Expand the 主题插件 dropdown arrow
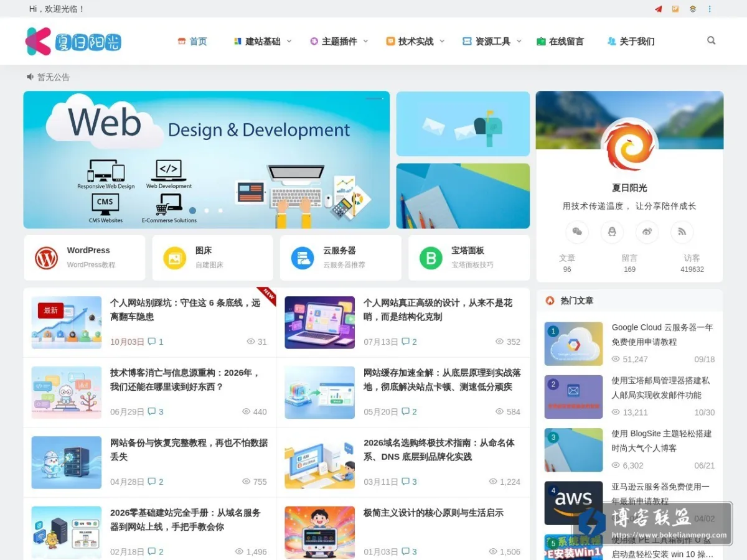747x560 pixels. click(365, 41)
